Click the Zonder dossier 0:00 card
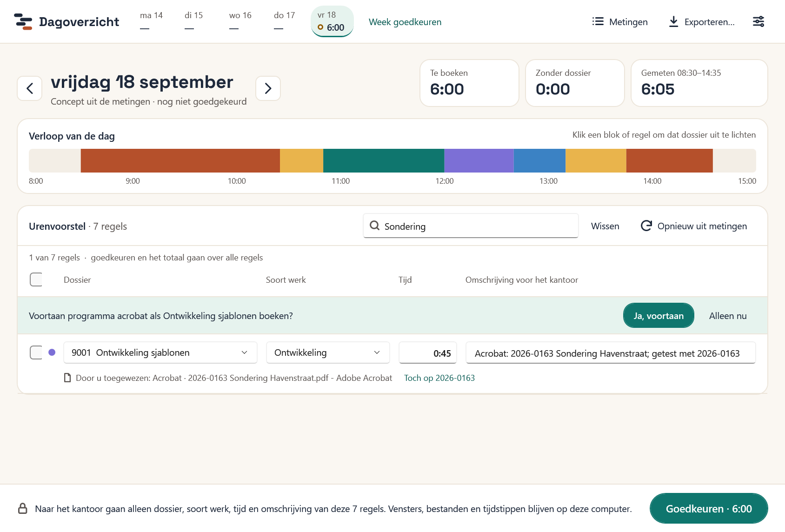785x532 pixels. (575, 83)
